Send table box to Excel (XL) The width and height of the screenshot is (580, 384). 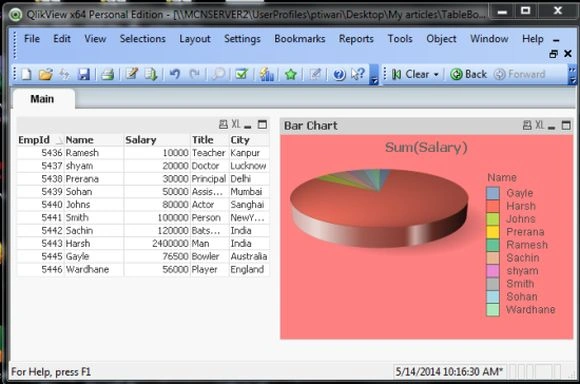pos(236,124)
